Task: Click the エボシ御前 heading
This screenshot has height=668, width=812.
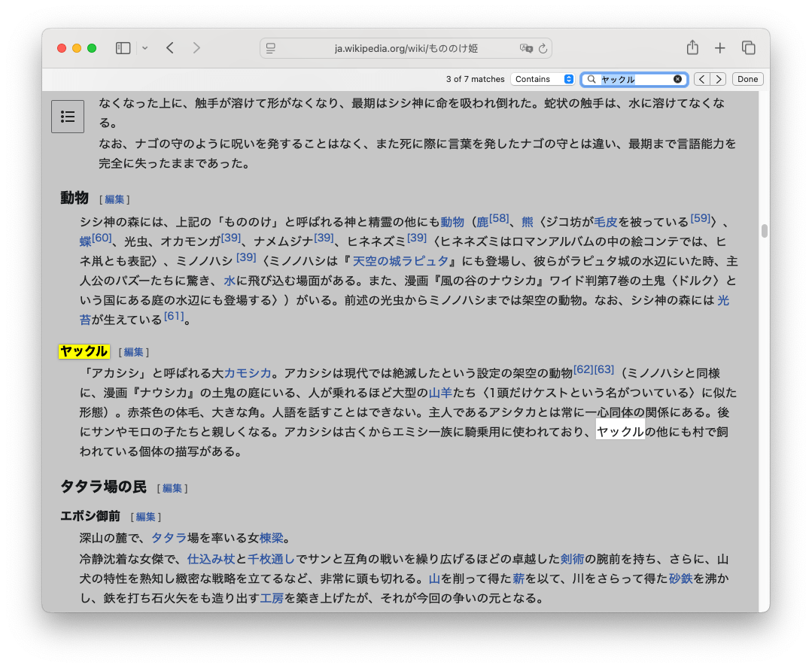Action: (x=90, y=516)
